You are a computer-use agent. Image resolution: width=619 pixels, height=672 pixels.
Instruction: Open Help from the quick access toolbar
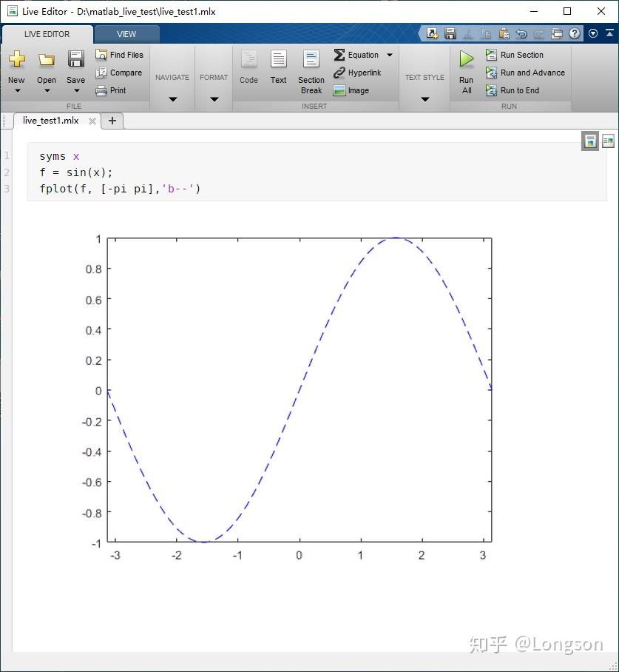point(575,33)
